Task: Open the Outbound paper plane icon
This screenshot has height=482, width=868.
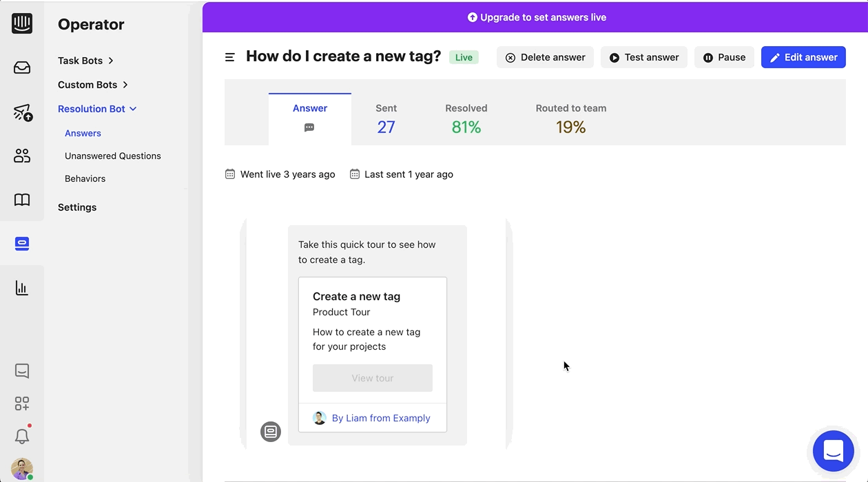Action: click(x=23, y=113)
